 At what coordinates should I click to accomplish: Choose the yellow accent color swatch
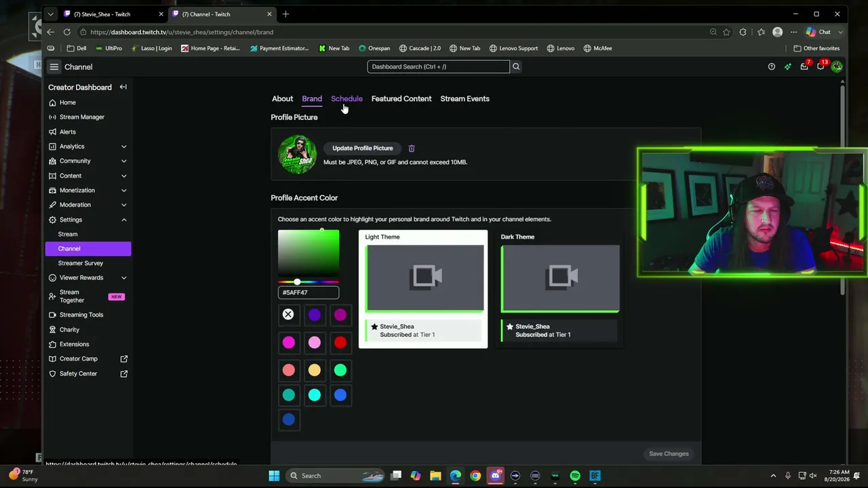pos(315,370)
